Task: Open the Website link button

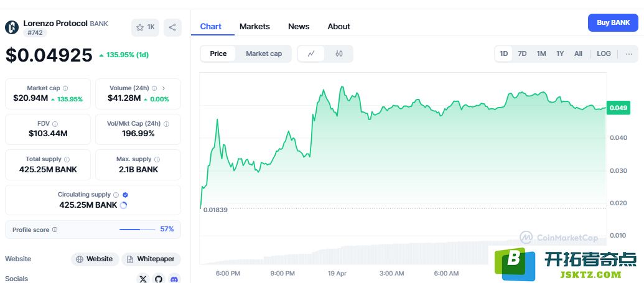Action: 95,259
